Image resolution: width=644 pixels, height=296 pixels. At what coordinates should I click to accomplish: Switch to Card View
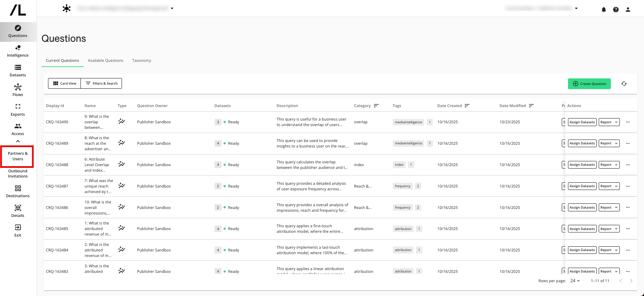coord(65,84)
